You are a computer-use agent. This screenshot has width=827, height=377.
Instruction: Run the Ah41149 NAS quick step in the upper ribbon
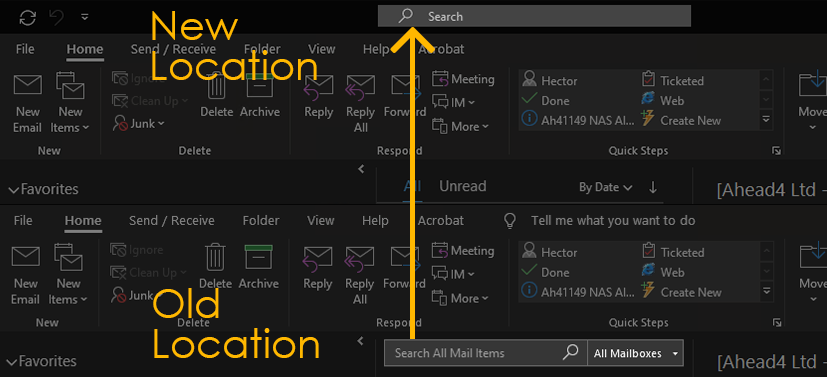coord(578,120)
